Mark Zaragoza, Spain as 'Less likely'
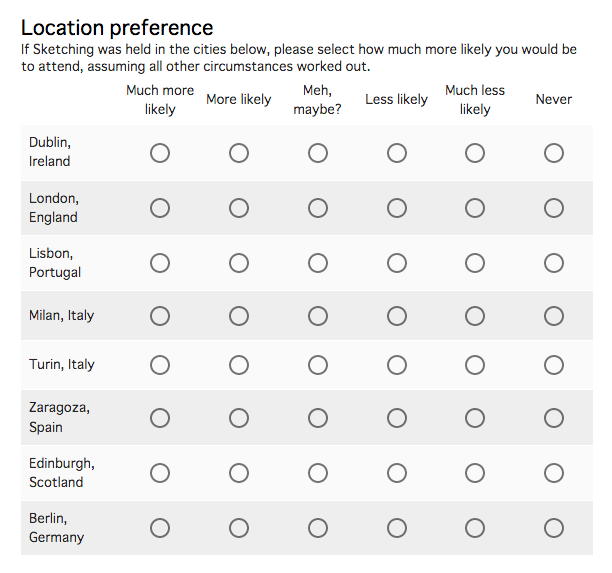 point(397,418)
